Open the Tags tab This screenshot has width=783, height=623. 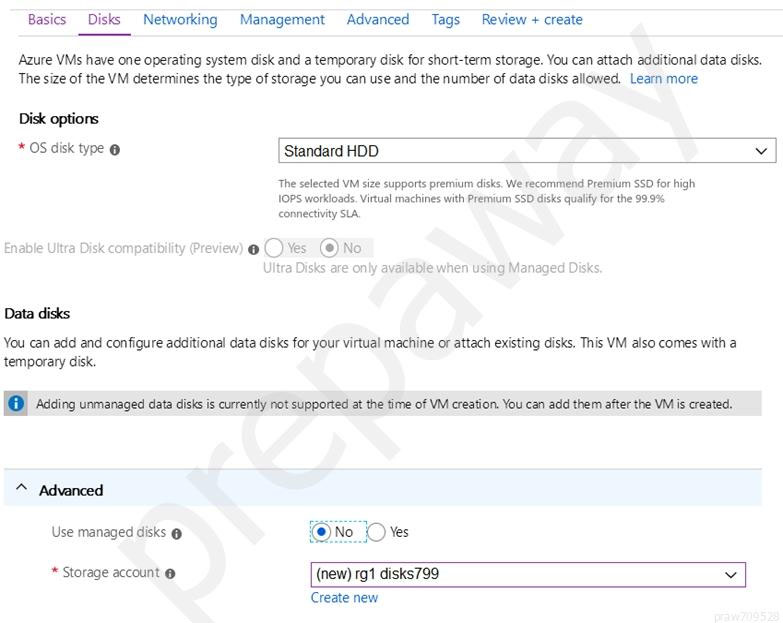(x=445, y=19)
